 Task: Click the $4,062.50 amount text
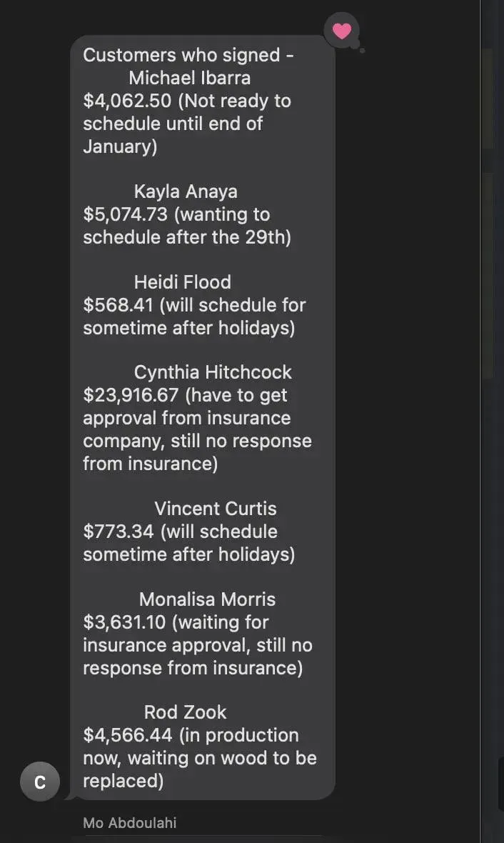(127, 101)
